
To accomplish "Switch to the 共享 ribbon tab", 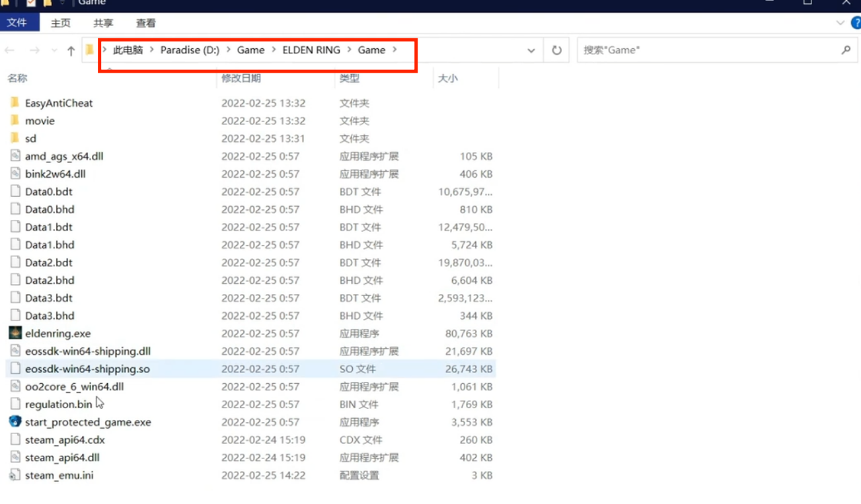I will point(103,23).
